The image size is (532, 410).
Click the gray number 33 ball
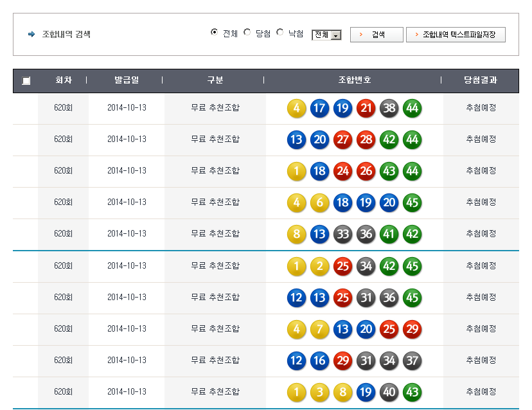(x=342, y=234)
